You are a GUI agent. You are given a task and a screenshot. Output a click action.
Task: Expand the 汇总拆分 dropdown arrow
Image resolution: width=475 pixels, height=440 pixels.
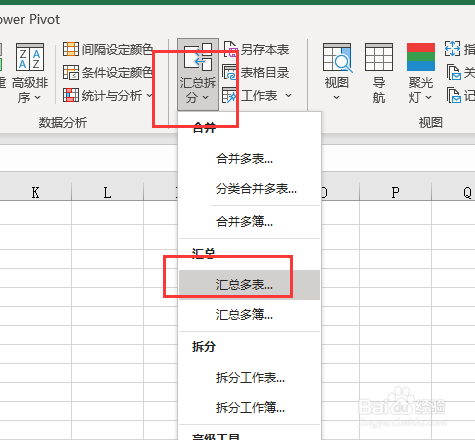click(206, 97)
